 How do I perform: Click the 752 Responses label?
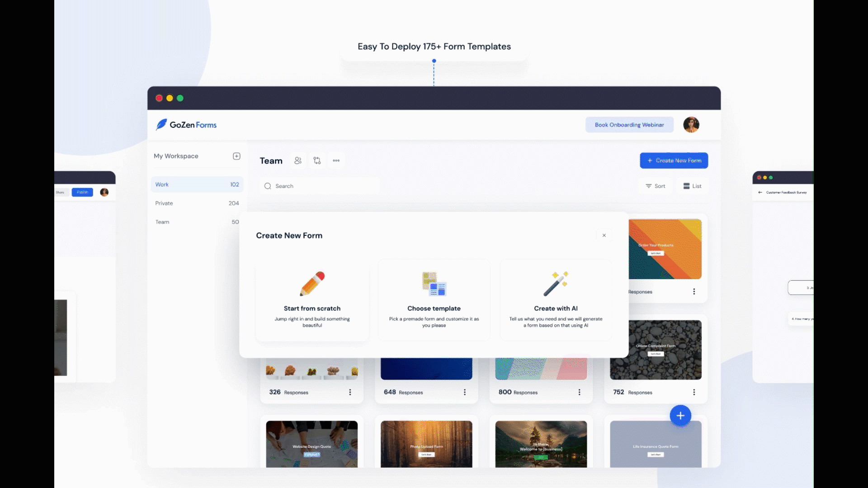tap(632, 392)
